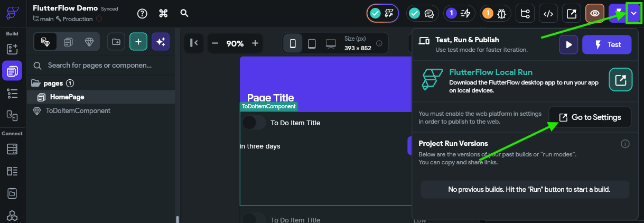
Task: Open the help question mark icon
Action: pos(142,14)
